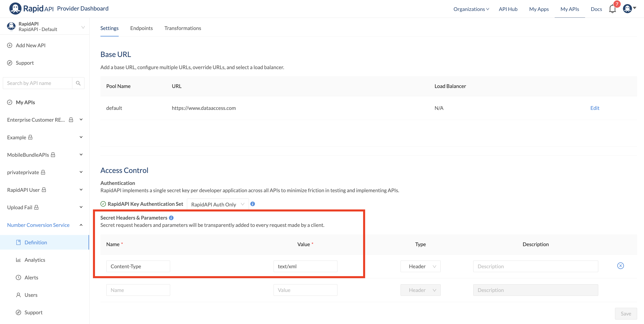Click the notification bell icon
The height and width of the screenshot is (324, 644).
(612, 9)
